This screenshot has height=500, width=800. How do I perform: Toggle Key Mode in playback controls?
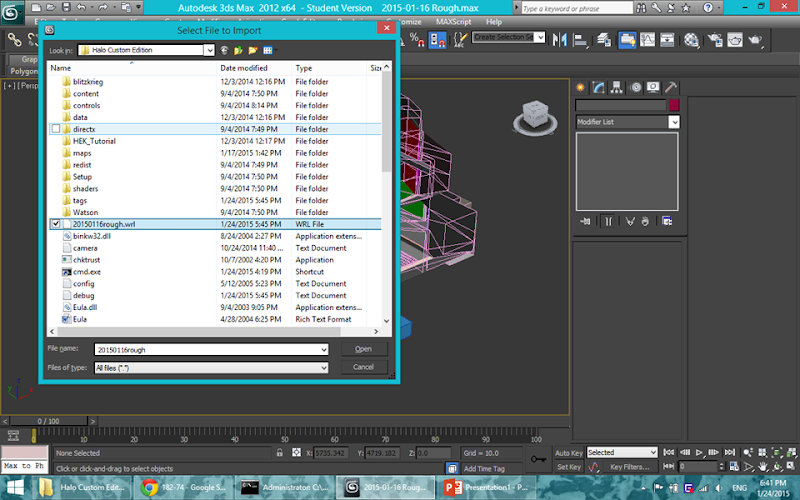coord(668,466)
